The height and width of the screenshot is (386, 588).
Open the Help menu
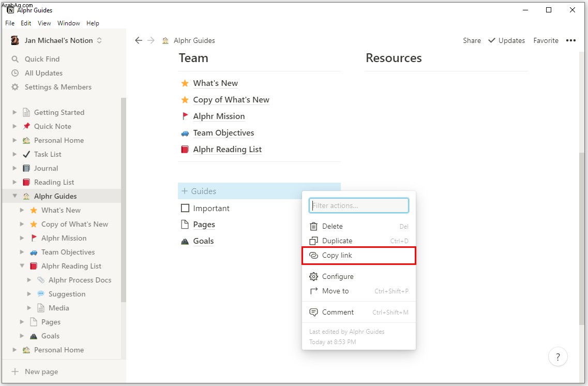pyautogui.click(x=93, y=23)
